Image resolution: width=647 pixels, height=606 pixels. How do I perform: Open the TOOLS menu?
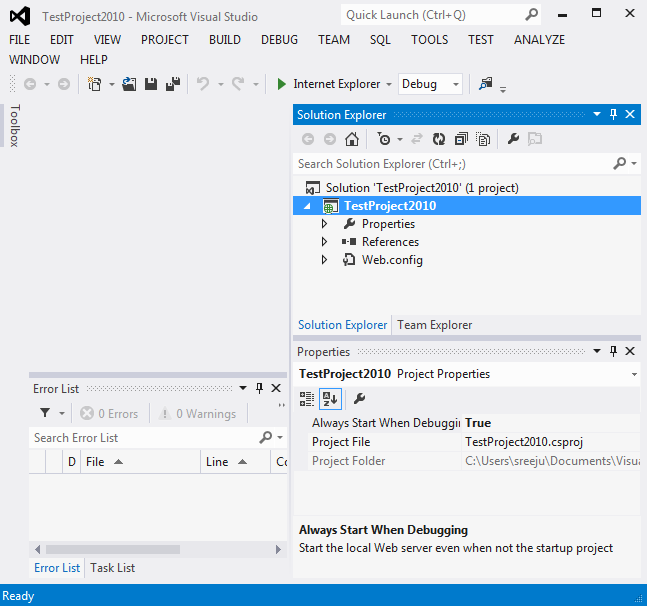430,40
